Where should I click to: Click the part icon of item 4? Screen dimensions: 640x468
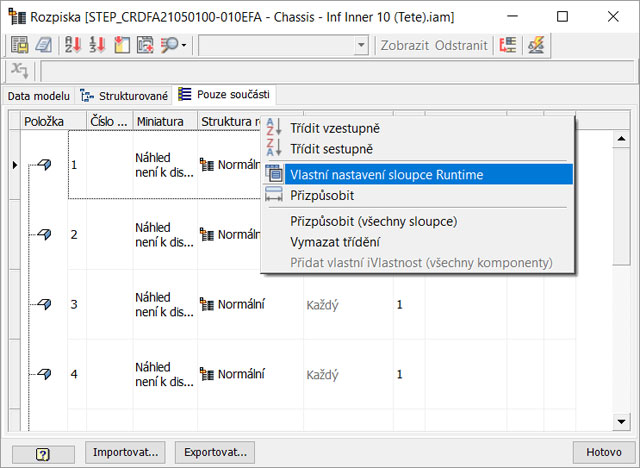pos(44,374)
